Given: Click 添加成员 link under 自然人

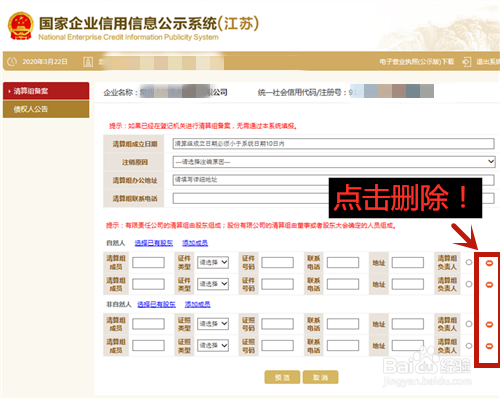Looking at the screenshot, I should 195,243.
